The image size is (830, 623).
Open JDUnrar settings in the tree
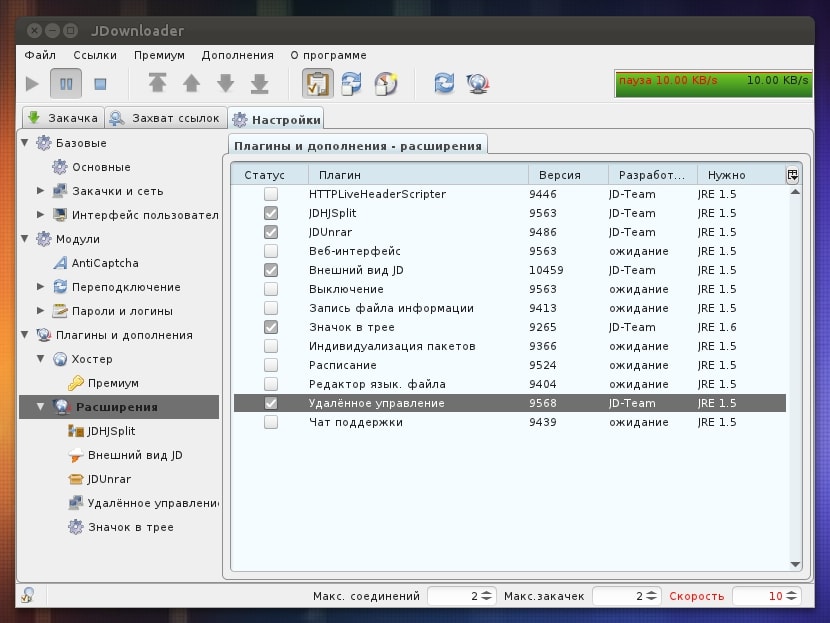pyautogui.click(x=100, y=479)
